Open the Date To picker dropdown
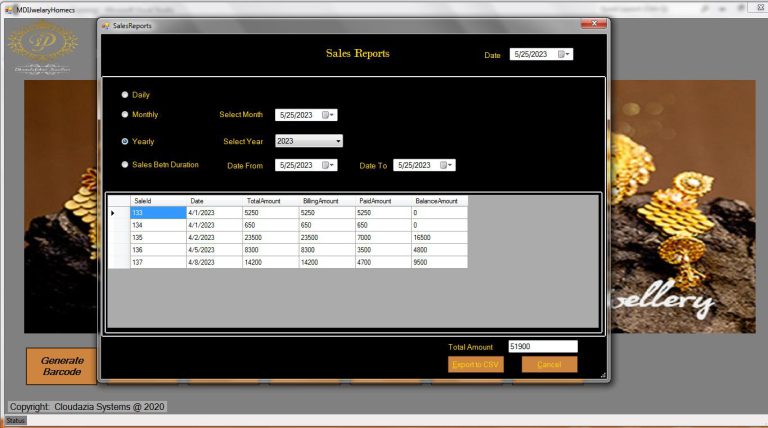The width and height of the screenshot is (768, 428). [x=446, y=166]
